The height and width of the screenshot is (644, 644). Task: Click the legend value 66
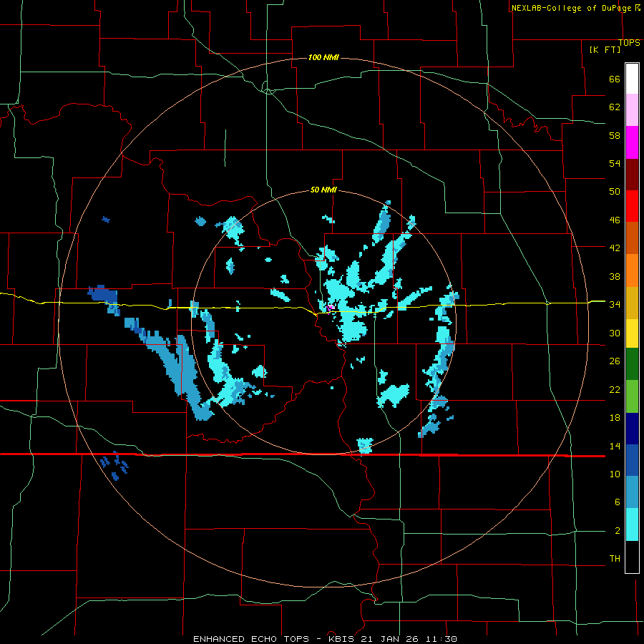[x=615, y=79]
